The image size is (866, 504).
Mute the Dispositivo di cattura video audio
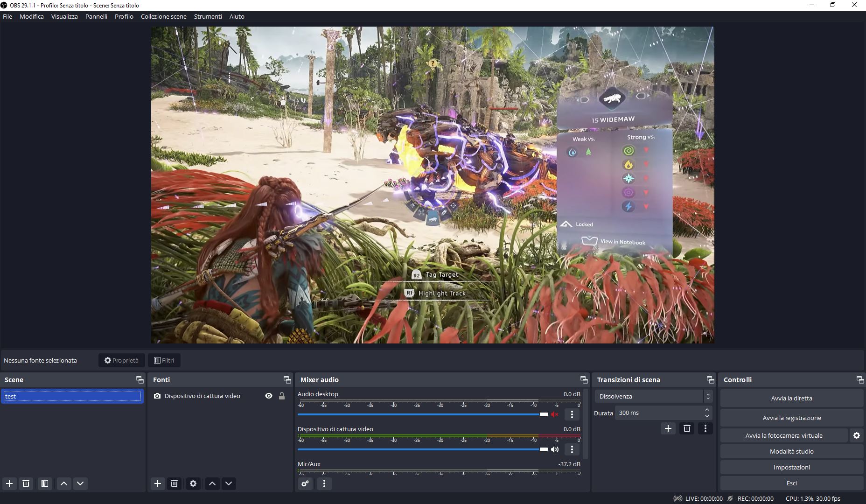click(x=555, y=449)
